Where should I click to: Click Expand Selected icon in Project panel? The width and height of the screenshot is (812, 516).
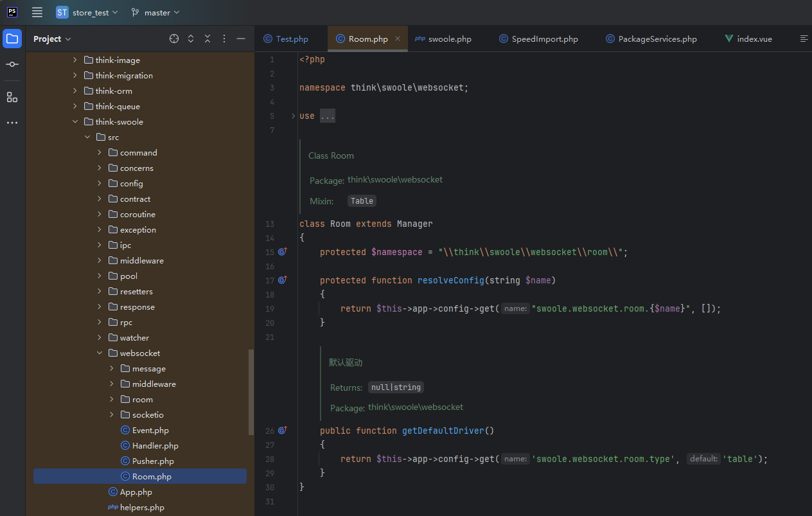(x=191, y=39)
